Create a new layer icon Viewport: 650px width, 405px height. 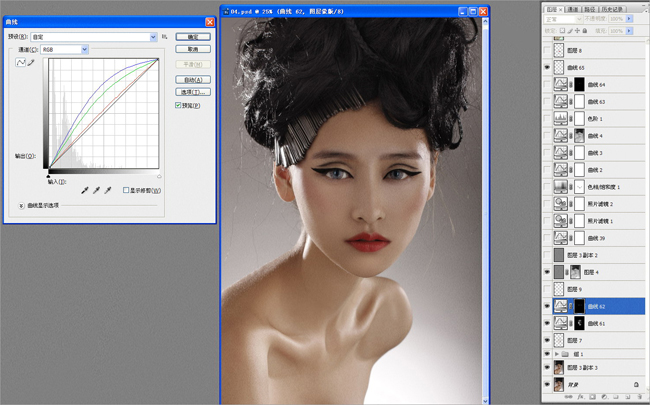(627, 397)
